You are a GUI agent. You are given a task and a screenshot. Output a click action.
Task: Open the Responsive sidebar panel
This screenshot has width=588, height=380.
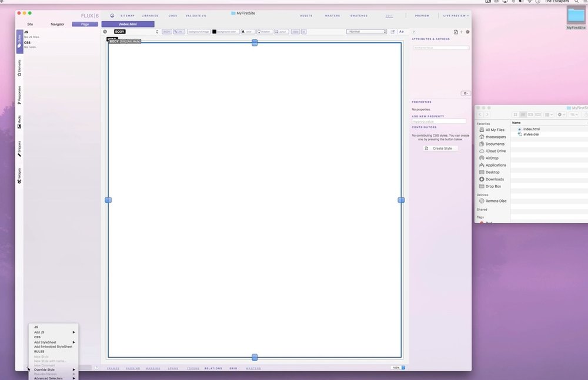(19, 95)
